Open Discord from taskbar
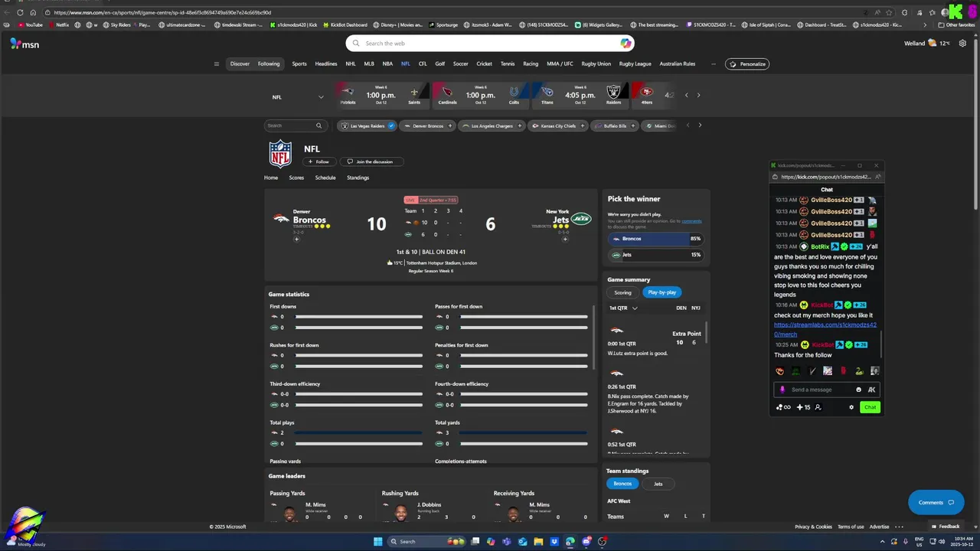 click(x=586, y=542)
